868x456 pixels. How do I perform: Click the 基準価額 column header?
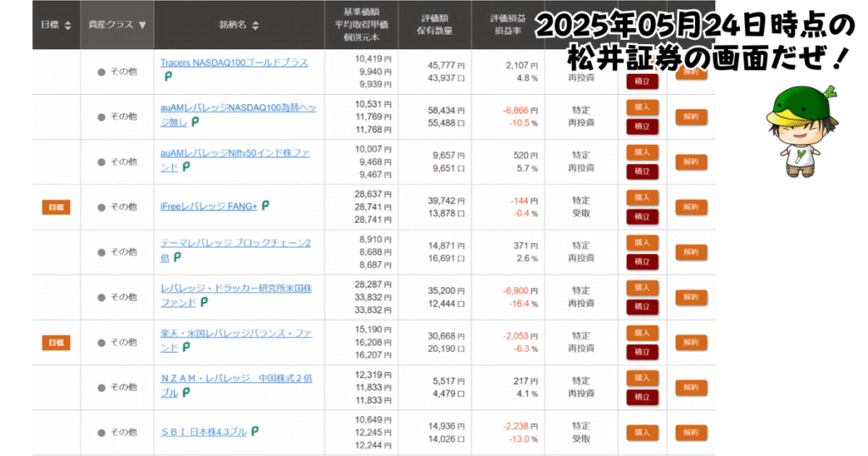(361, 12)
